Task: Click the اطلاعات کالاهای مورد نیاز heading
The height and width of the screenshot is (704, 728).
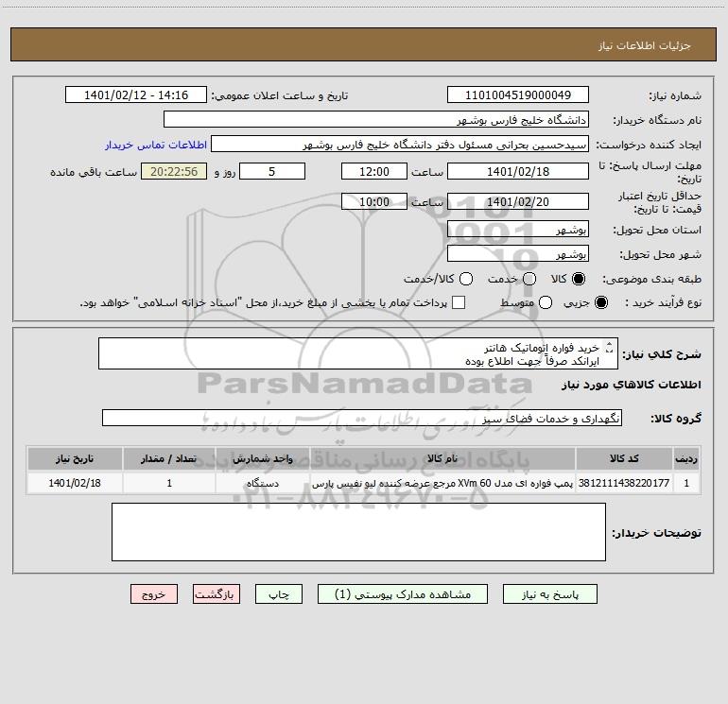Action: (632, 385)
